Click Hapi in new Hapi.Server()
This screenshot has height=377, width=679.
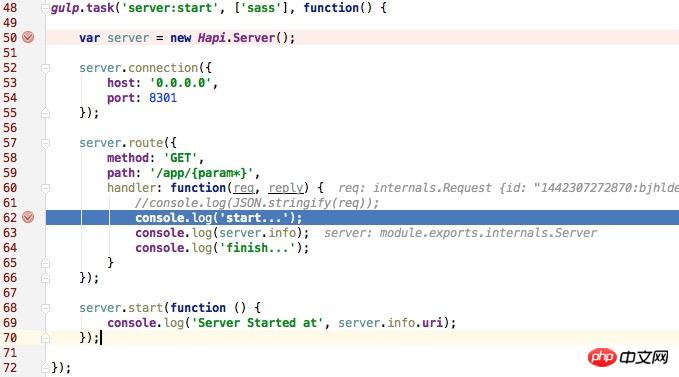pyautogui.click(x=212, y=38)
